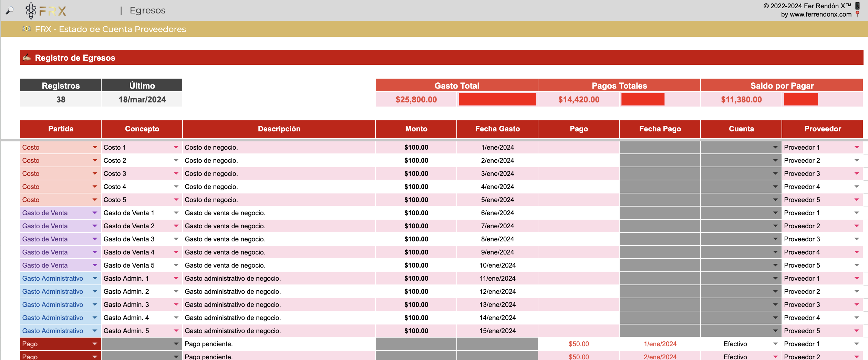Select the Fecha Pago cell 2/ene/2024
The image size is (868, 360).
tap(660, 356)
